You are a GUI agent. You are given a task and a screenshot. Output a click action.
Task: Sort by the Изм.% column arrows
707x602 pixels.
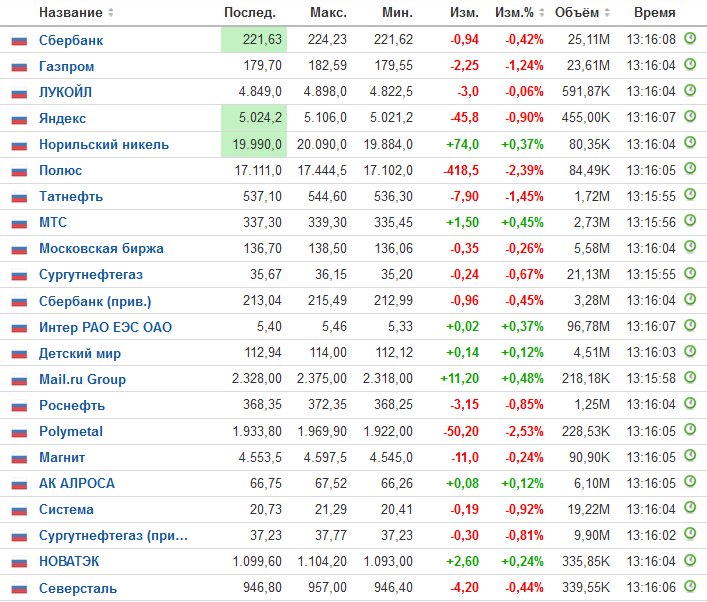click(x=542, y=13)
